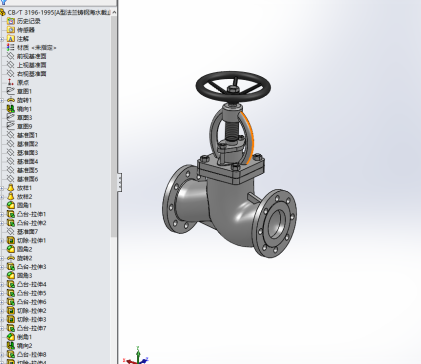Screen dimensions: 421x364
Task: Select the Front Plane icon (前视基准面)
Action: [11, 56]
